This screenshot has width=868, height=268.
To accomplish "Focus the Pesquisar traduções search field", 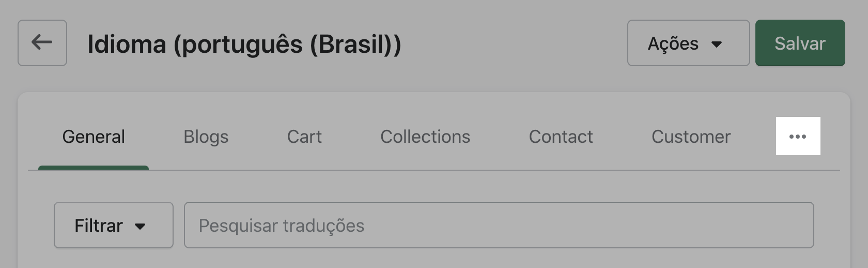I will (499, 226).
